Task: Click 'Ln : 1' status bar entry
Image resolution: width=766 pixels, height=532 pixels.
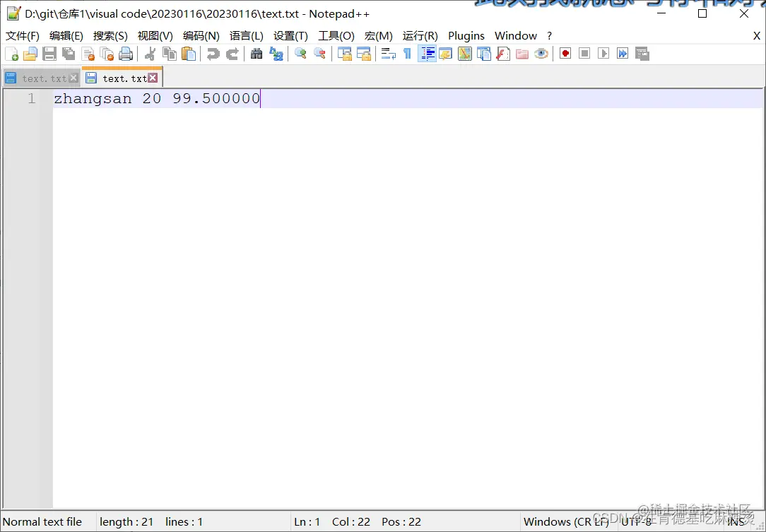Action: pos(307,521)
